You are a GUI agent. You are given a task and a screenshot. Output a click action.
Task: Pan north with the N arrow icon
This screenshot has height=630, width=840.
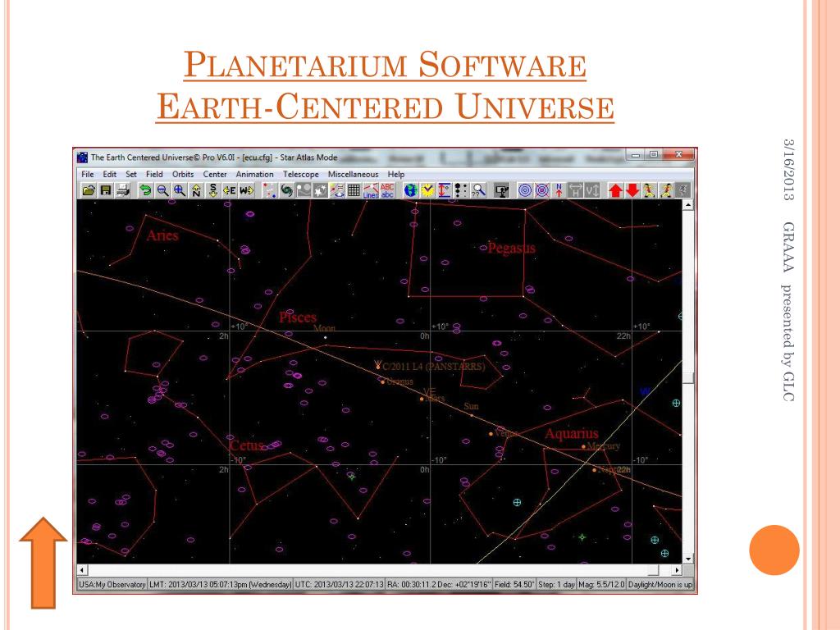pyautogui.click(x=196, y=190)
